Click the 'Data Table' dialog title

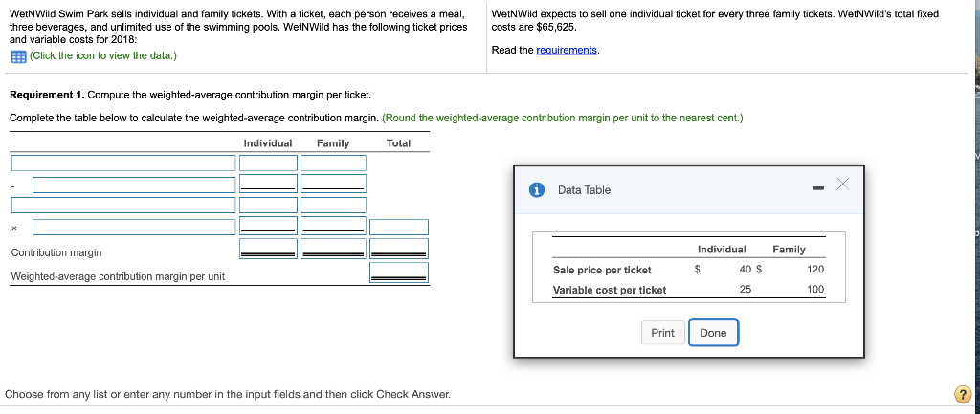click(x=585, y=190)
